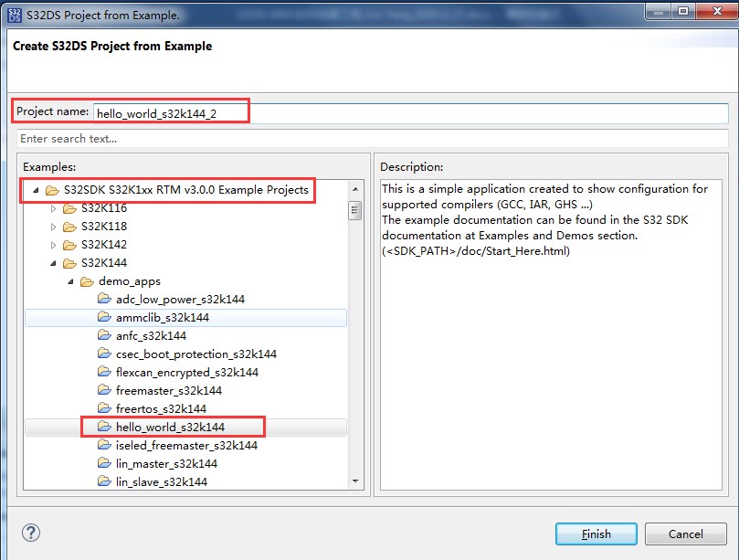Click the examples list scrollbar thumb
The width and height of the screenshot is (739, 560).
pyautogui.click(x=355, y=210)
